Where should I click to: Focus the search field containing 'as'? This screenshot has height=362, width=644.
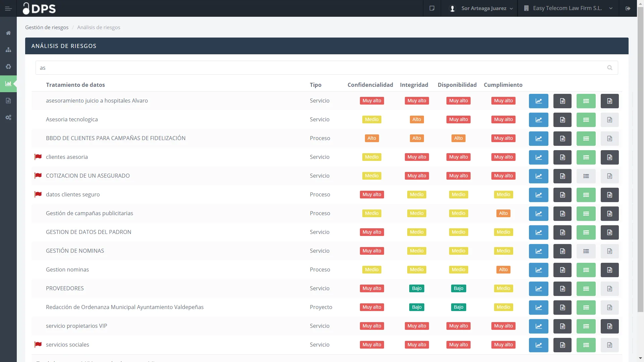point(327,68)
